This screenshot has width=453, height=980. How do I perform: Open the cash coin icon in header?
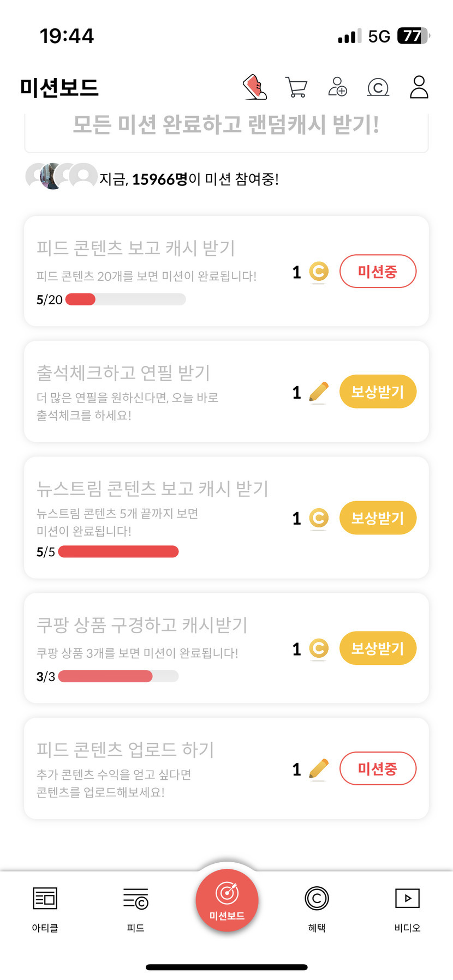(378, 87)
